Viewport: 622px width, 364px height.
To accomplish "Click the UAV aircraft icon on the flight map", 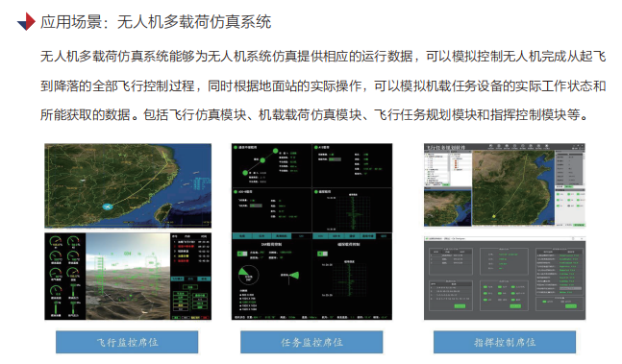I will [108, 206].
